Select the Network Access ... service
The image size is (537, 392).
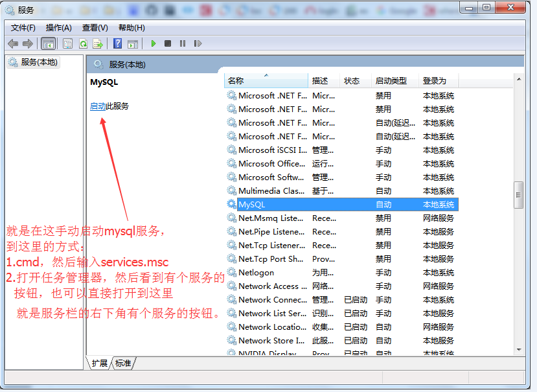click(343, 286)
